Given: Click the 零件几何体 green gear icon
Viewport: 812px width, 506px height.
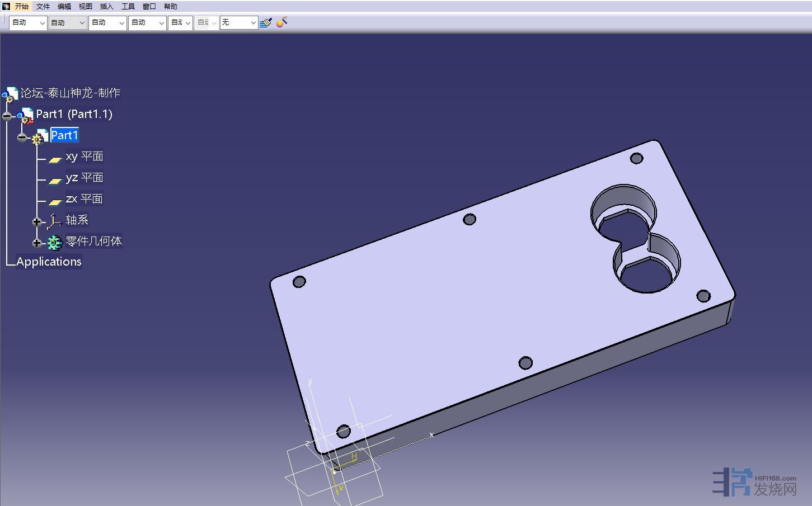Looking at the screenshot, I should (54, 243).
